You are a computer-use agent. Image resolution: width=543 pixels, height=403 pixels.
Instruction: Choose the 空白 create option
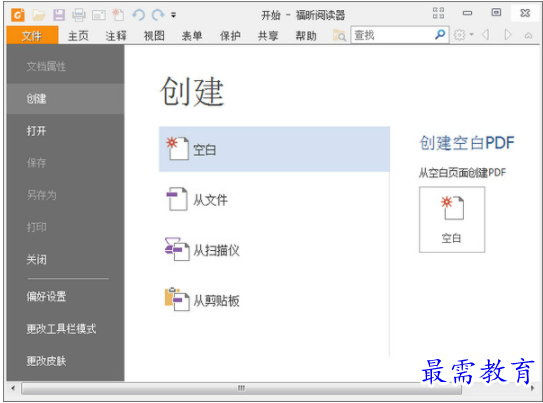(274, 149)
